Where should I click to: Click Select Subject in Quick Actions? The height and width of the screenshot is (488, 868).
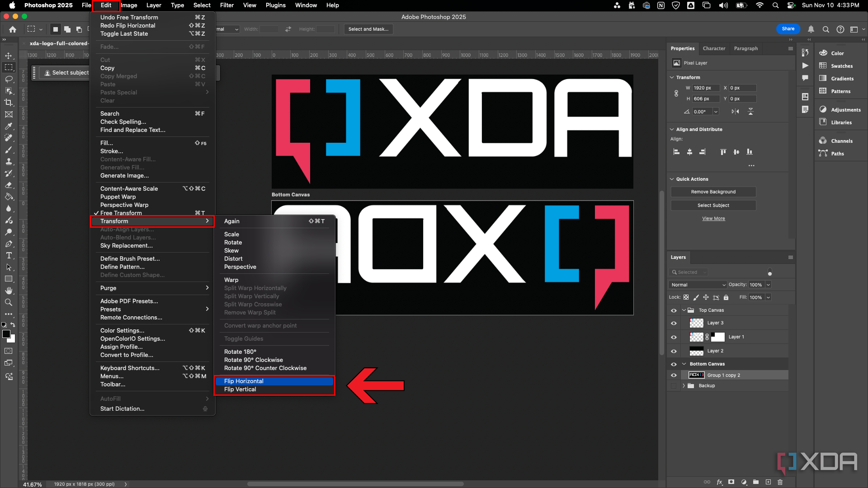click(713, 206)
